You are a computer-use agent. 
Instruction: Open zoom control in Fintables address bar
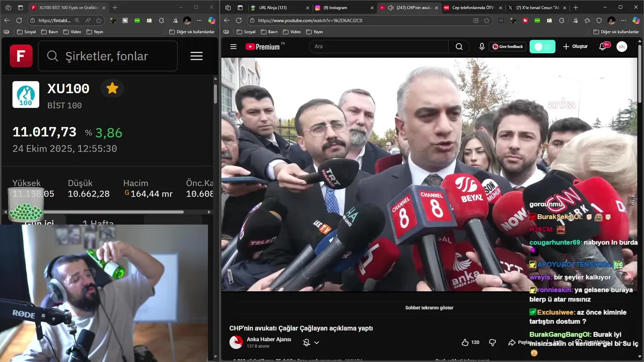pos(77,20)
